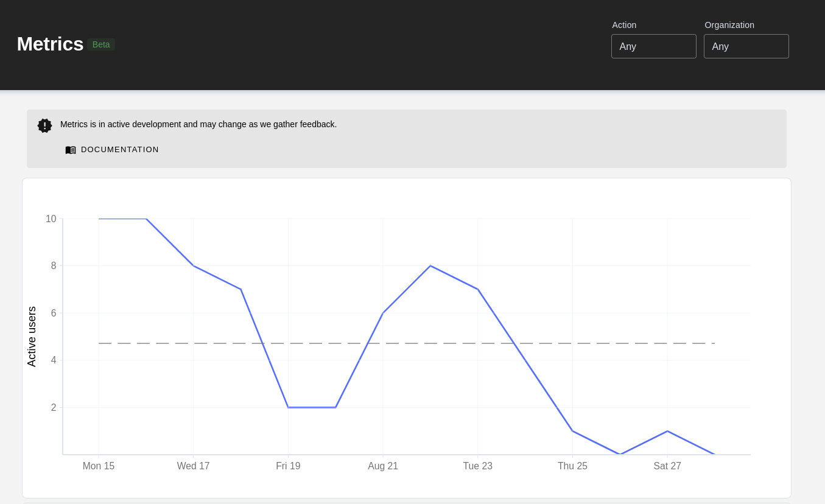The image size is (825, 504).
Task: Click the Metrics page heading
Action: 51,44
